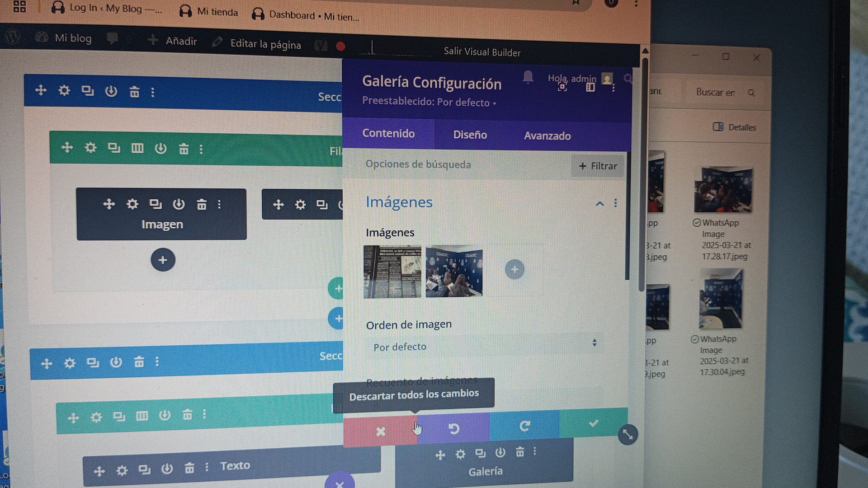Open more options on the top blue section bar
The height and width of the screenshot is (488, 868).
(153, 92)
